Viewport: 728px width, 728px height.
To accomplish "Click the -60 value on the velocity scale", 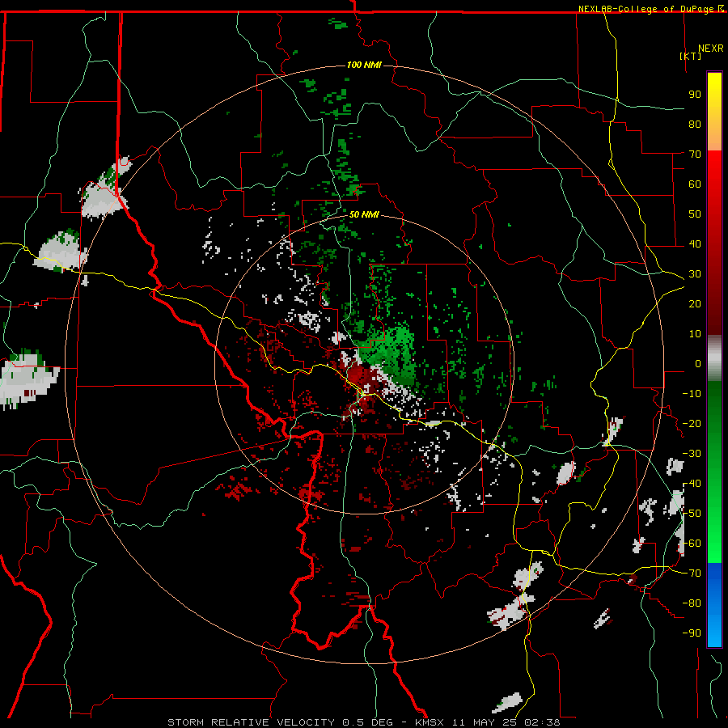I will pyautogui.click(x=692, y=544).
